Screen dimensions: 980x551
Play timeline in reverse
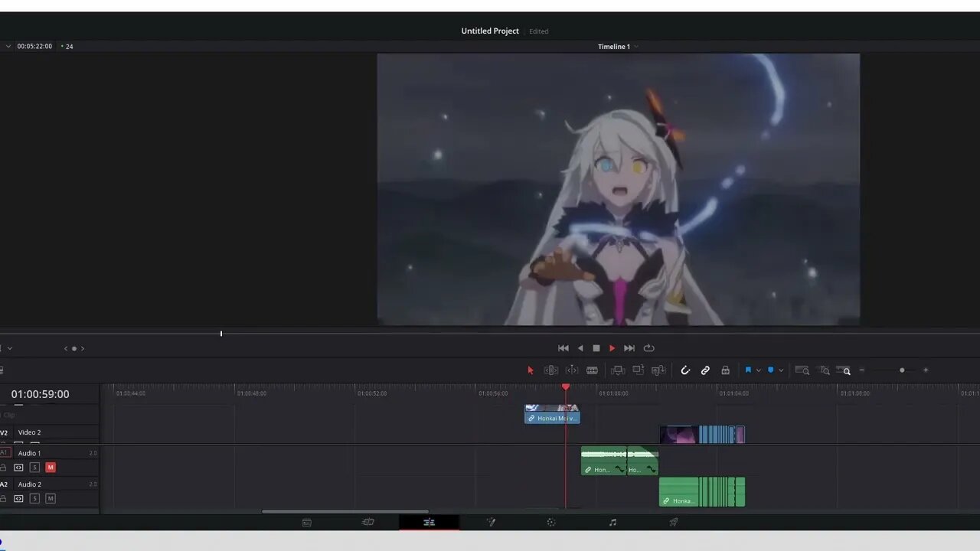pyautogui.click(x=580, y=348)
